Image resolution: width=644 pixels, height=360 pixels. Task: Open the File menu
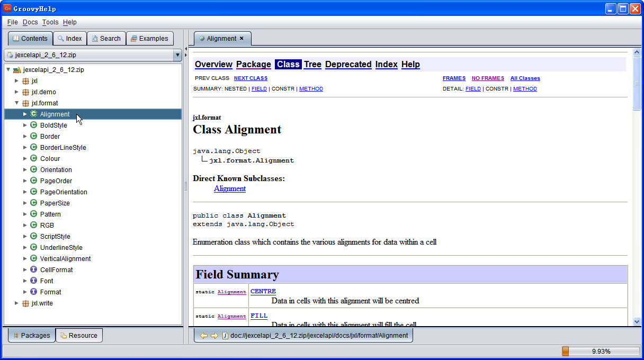tap(13, 22)
